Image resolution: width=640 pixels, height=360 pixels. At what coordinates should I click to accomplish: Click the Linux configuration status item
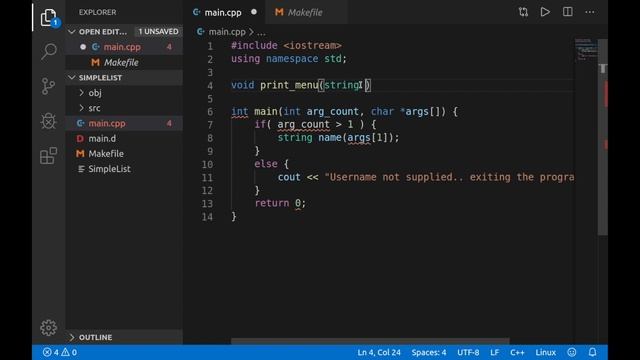[x=545, y=352]
